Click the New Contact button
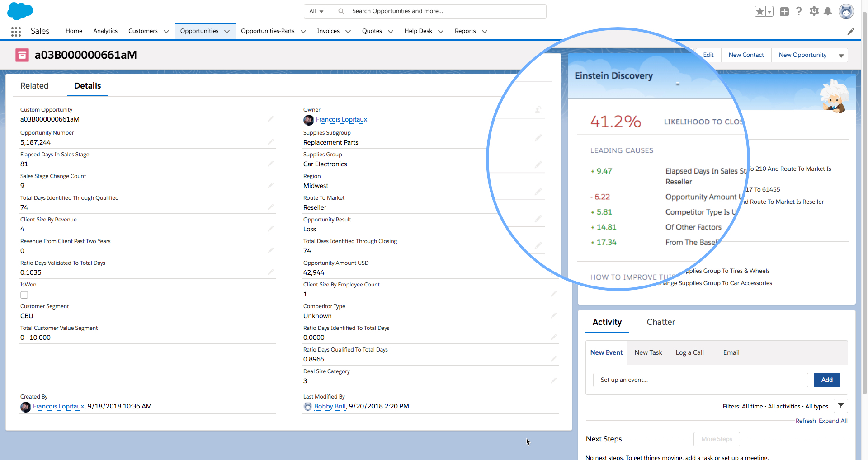 pyautogui.click(x=746, y=55)
